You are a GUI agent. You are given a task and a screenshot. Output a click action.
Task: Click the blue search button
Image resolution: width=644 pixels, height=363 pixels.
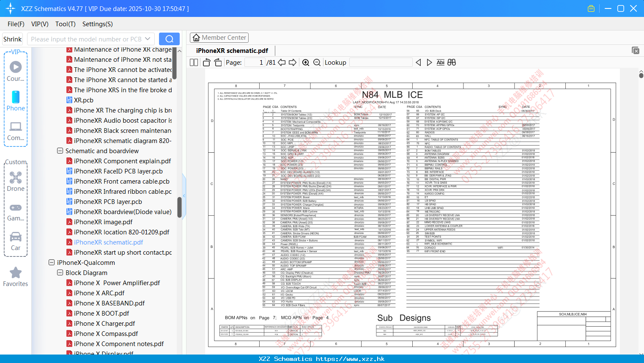pos(169,39)
